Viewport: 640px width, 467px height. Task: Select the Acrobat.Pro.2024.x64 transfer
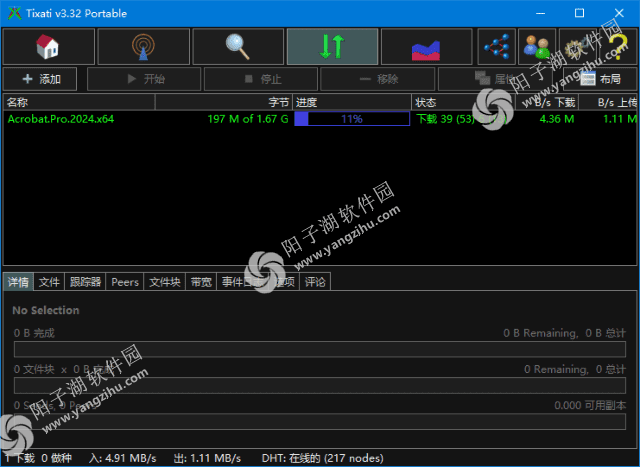61,119
